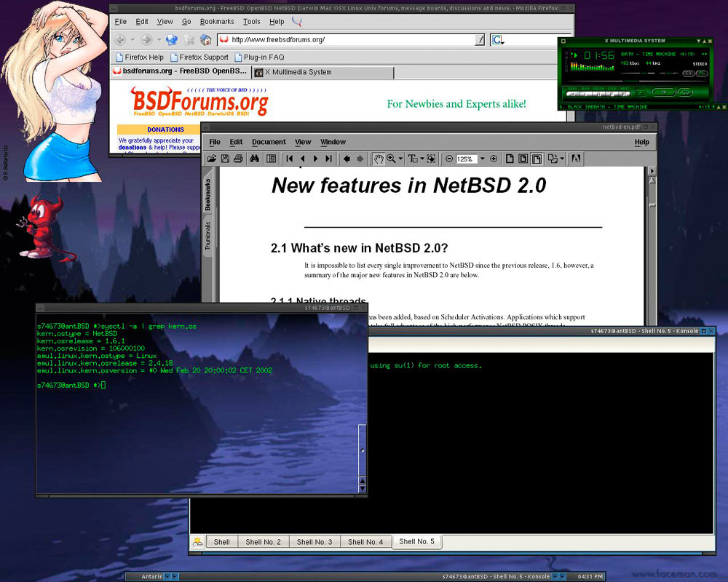Select the Hand tool in PDF viewer
The image size is (728, 582).
379,159
